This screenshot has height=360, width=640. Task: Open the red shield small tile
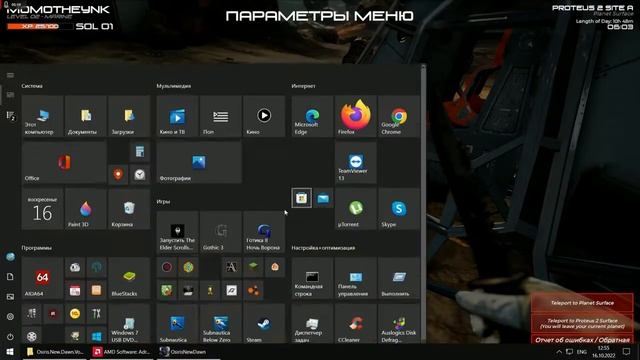tap(118, 174)
